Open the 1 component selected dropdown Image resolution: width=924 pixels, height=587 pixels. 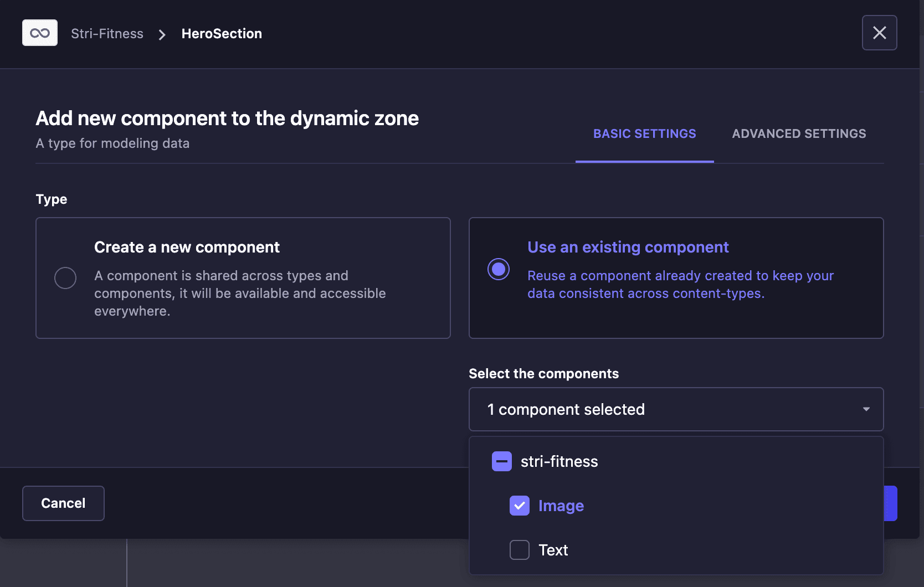676,409
